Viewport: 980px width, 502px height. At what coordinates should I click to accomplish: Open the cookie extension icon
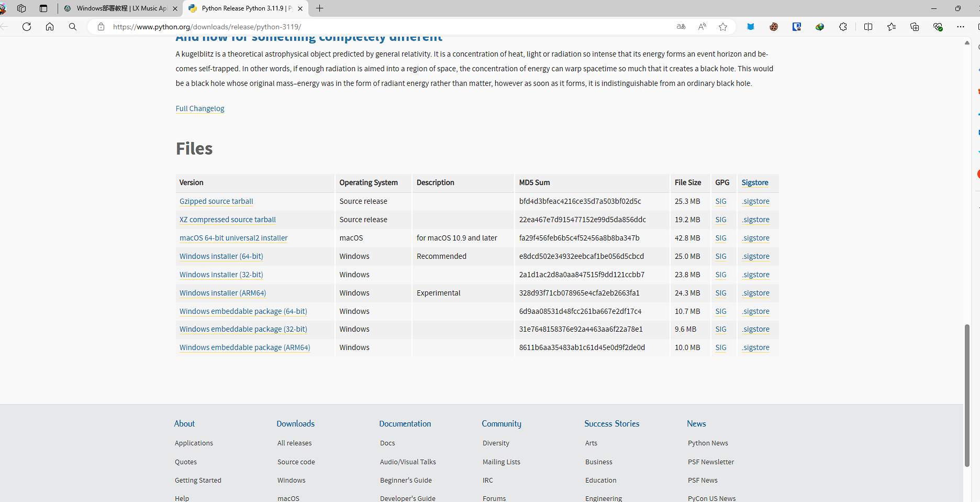tap(774, 27)
